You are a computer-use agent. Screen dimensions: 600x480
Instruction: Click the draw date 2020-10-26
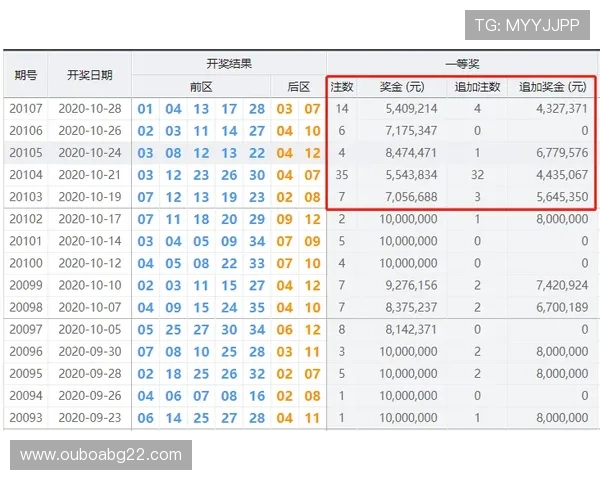(x=90, y=131)
